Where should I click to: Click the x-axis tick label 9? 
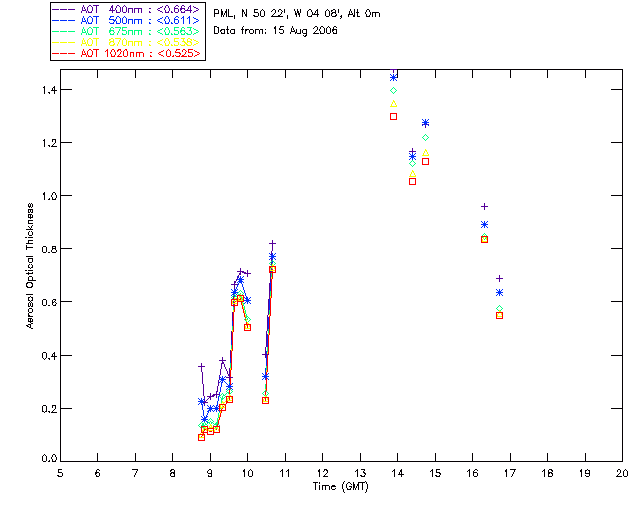(x=210, y=473)
